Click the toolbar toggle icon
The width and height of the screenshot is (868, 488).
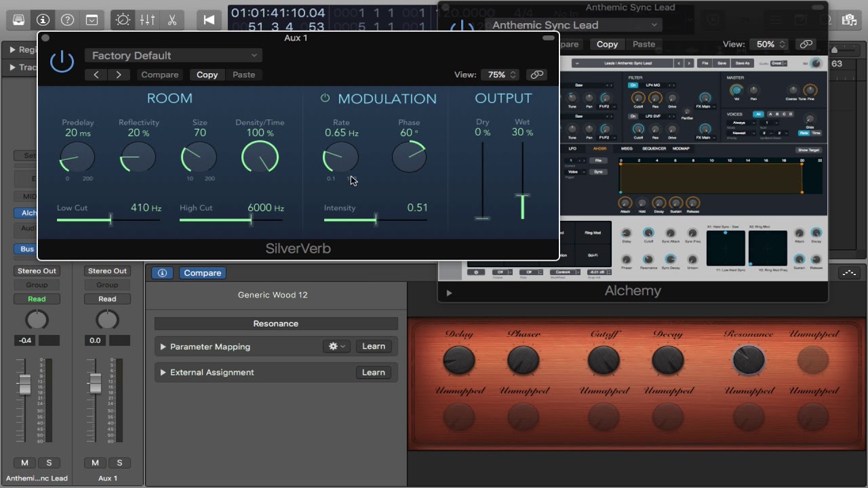[92, 20]
